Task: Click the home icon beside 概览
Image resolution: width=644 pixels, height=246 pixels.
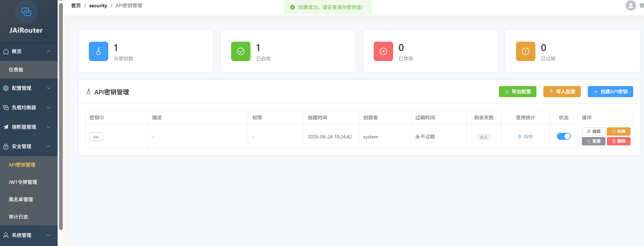Action: [6, 51]
